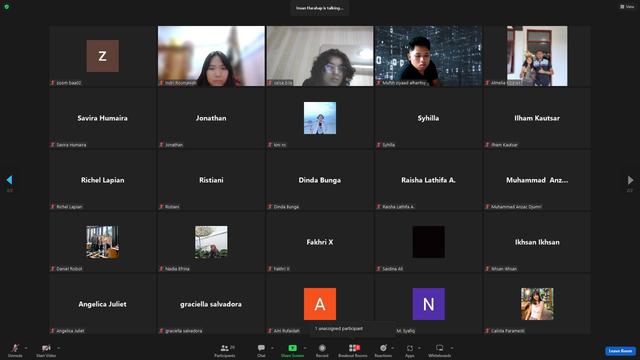Click Daniel Robot's profile picture
The width and height of the screenshot is (640, 360).
click(103, 242)
